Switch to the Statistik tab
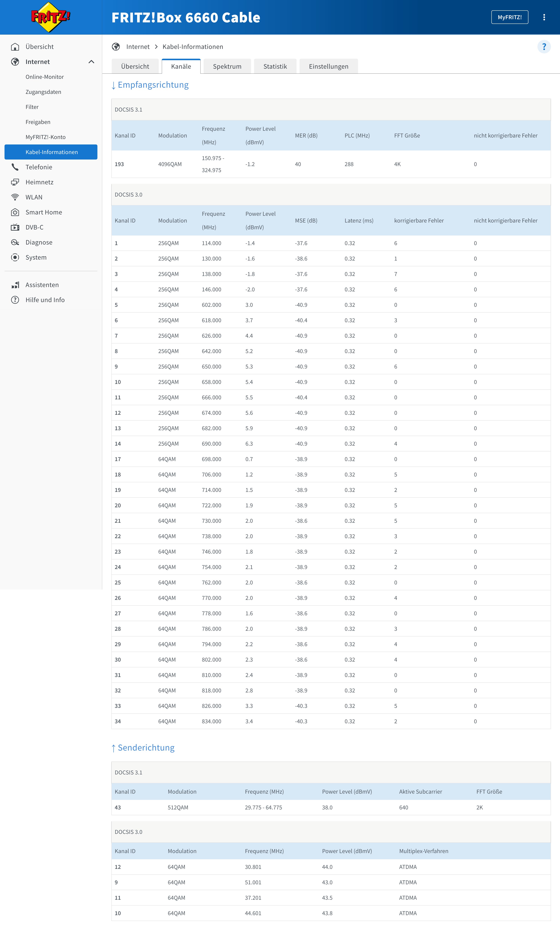This screenshot has width=560, height=930. [x=275, y=66]
